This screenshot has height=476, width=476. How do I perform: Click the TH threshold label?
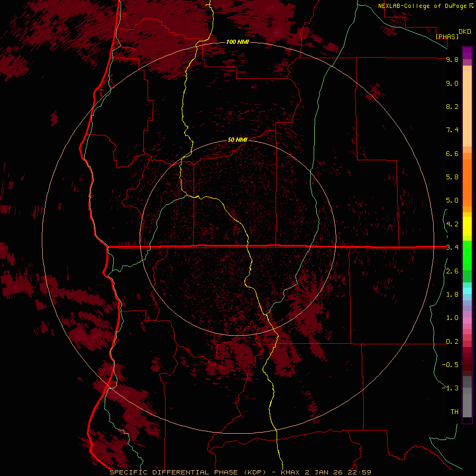pos(454,412)
